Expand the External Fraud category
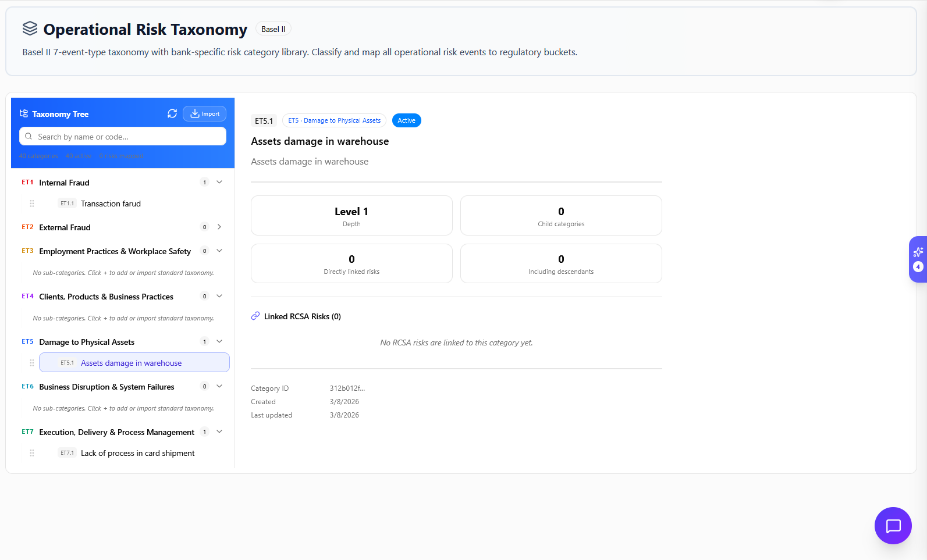The height and width of the screenshot is (560, 927). coord(219,227)
